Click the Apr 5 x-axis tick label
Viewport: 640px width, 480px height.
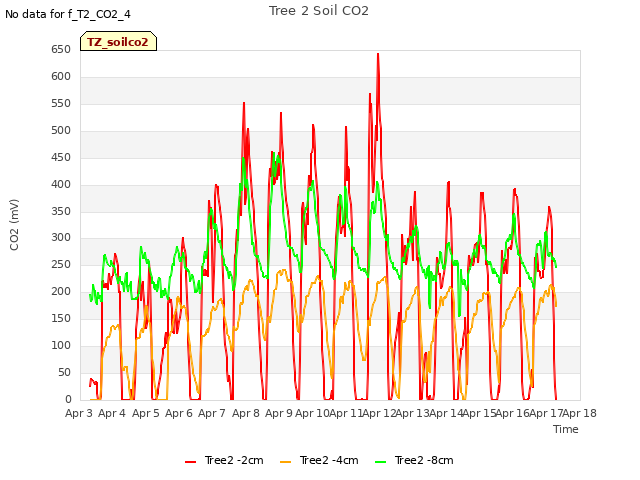point(146,413)
